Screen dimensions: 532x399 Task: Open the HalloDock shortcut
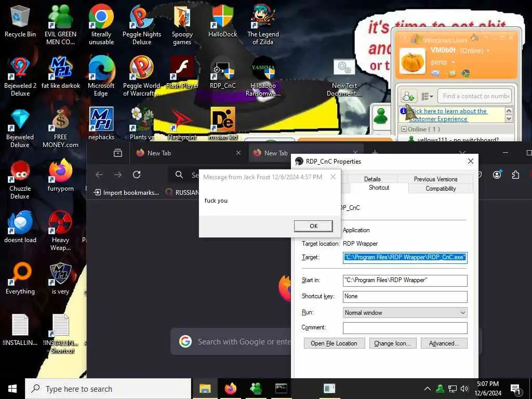pos(222,21)
